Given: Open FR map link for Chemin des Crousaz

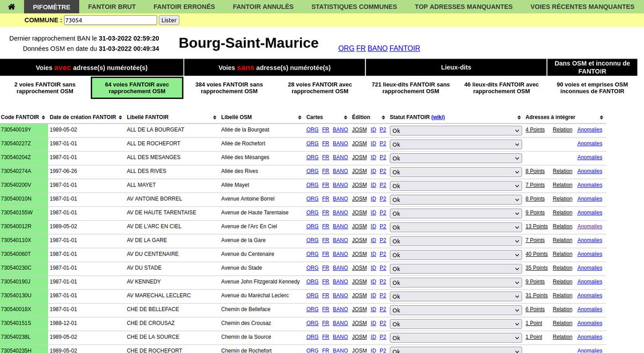Looking at the screenshot, I should point(326,323).
